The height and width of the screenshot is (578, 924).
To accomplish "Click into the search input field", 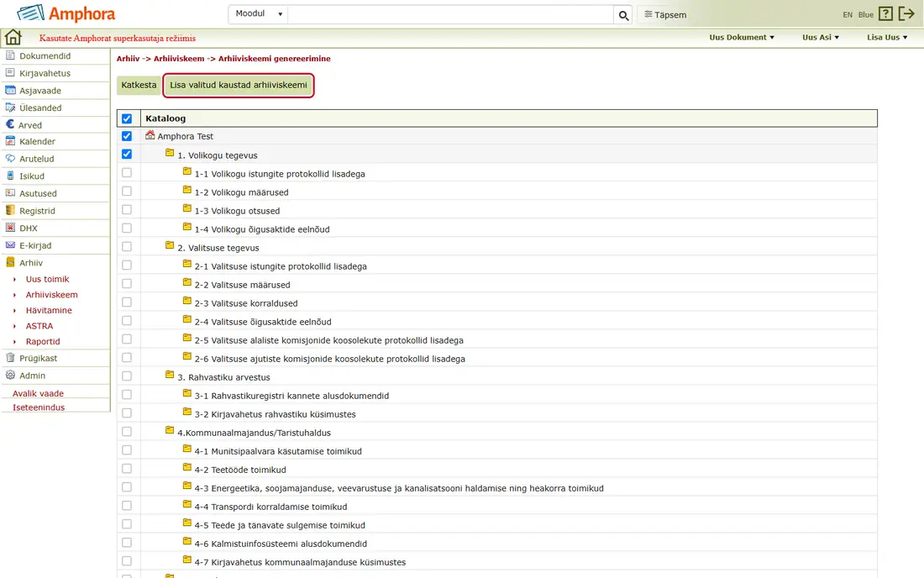I will [x=451, y=15].
